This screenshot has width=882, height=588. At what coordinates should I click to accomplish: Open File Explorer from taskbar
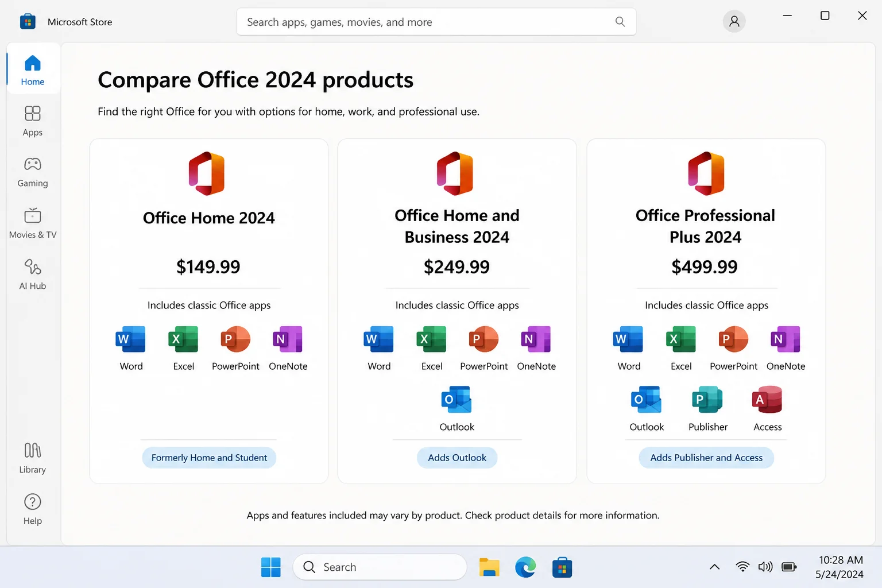[489, 567]
